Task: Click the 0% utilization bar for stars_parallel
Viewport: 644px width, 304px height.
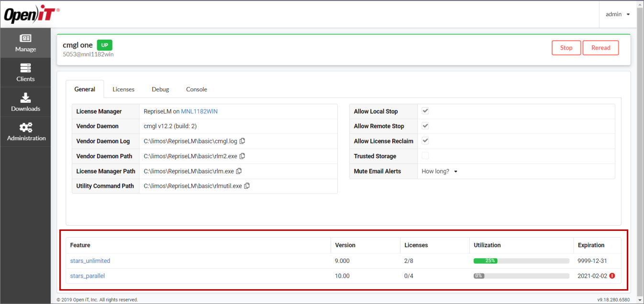Action: pos(522,276)
